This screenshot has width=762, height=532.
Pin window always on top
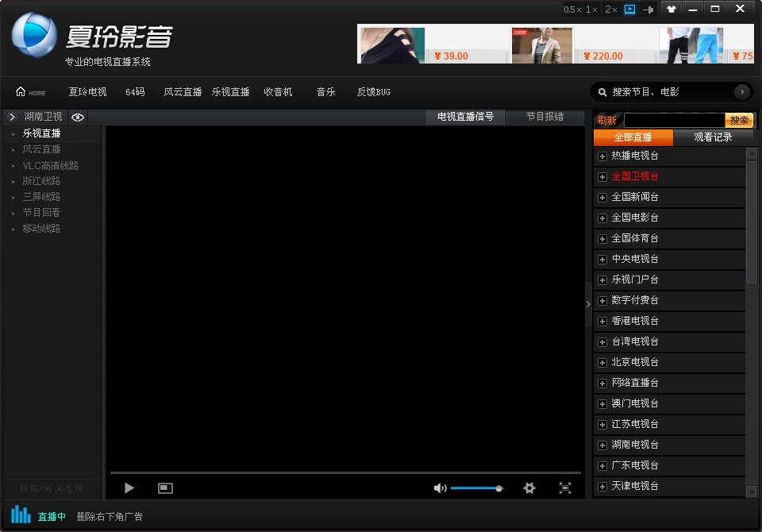(x=648, y=10)
